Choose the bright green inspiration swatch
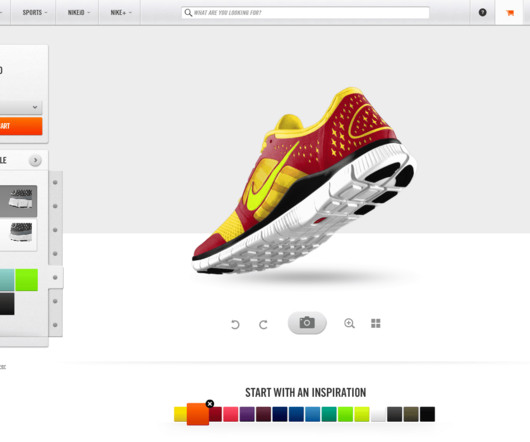The width and height of the screenshot is (530, 442). (345, 414)
